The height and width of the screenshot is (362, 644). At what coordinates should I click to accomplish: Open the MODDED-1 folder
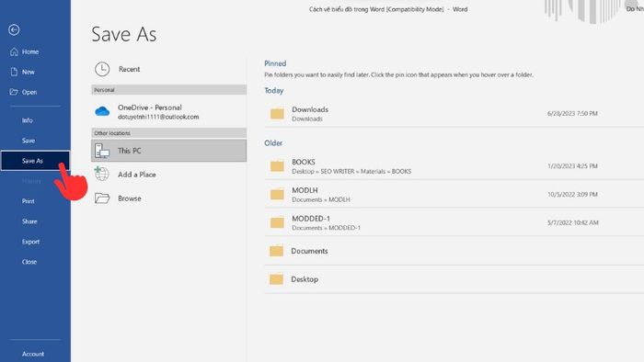point(454,222)
